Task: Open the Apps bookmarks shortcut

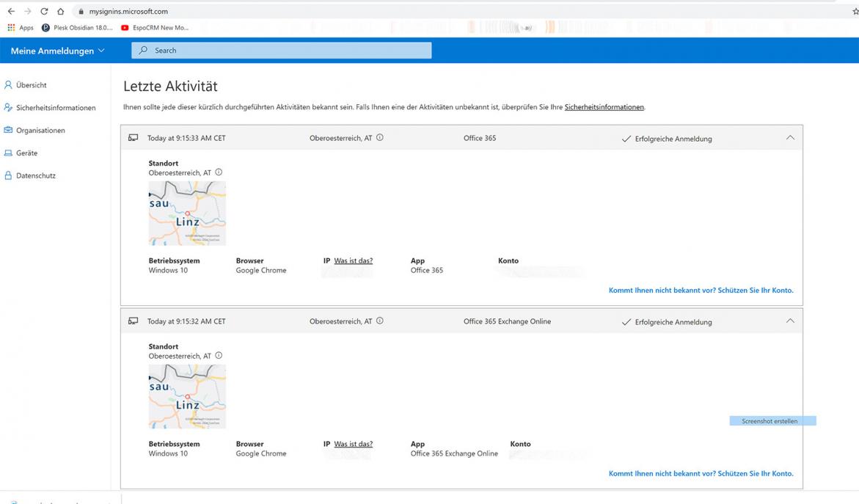Action: pos(21,27)
